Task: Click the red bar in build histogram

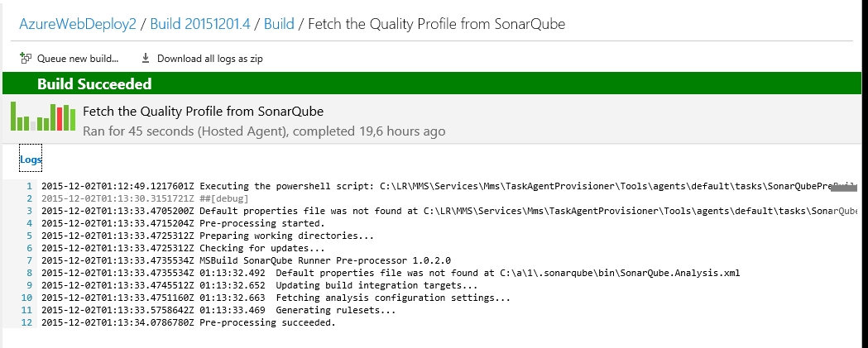Action: (x=60, y=118)
